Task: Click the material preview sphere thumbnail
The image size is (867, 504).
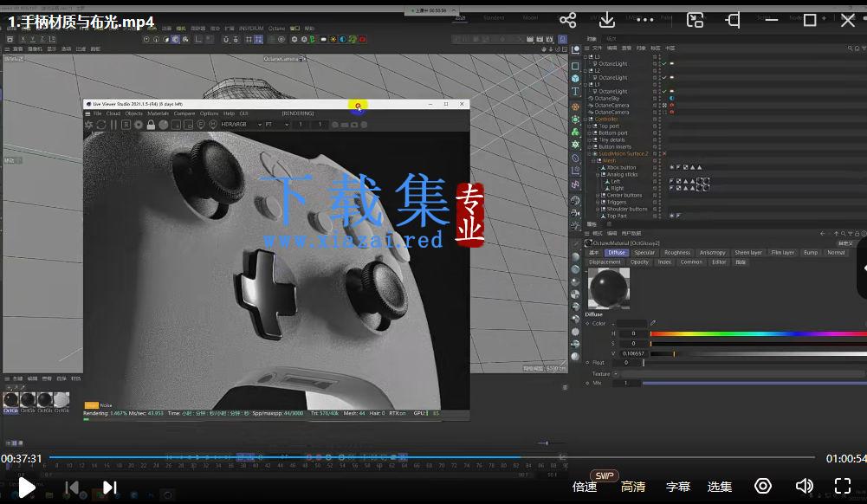Action: click(x=608, y=288)
